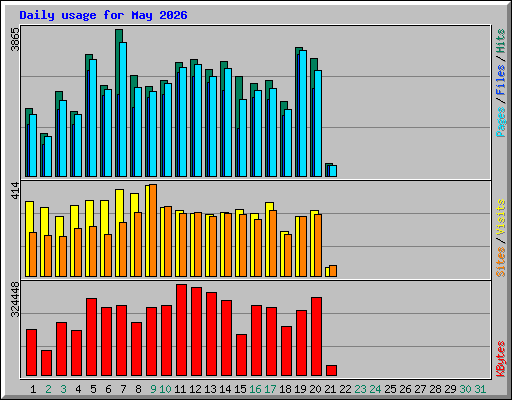Screen dimensions: 512x400
Task: Click the green 'Hits' legend label
Action: 500,41
